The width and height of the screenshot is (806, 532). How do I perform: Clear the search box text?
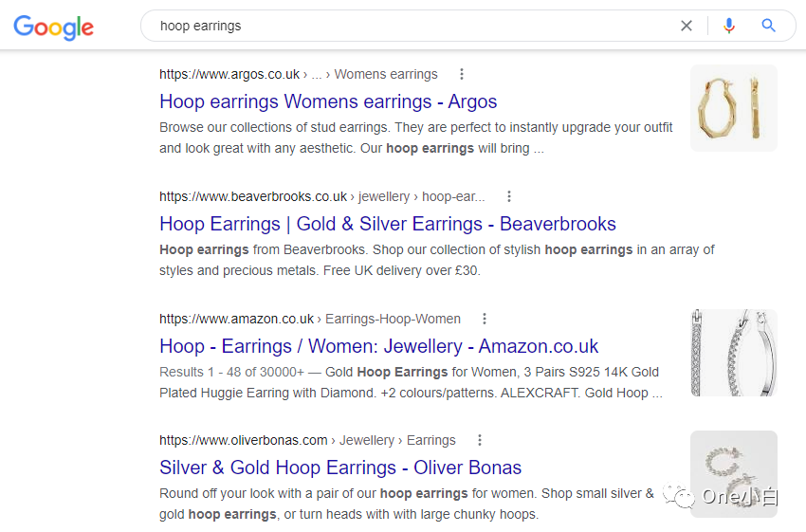coord(687,26)
